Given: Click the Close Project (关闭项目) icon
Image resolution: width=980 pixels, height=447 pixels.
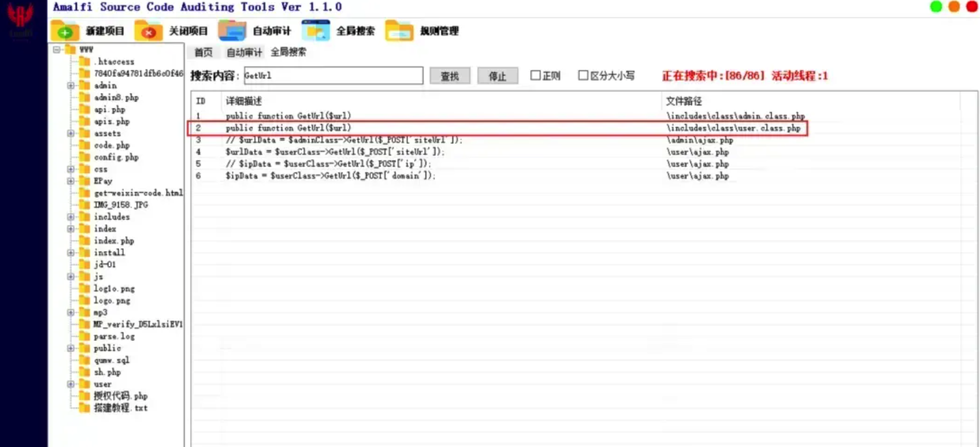Looking at the screenshot, I should [x=148, y=31].
